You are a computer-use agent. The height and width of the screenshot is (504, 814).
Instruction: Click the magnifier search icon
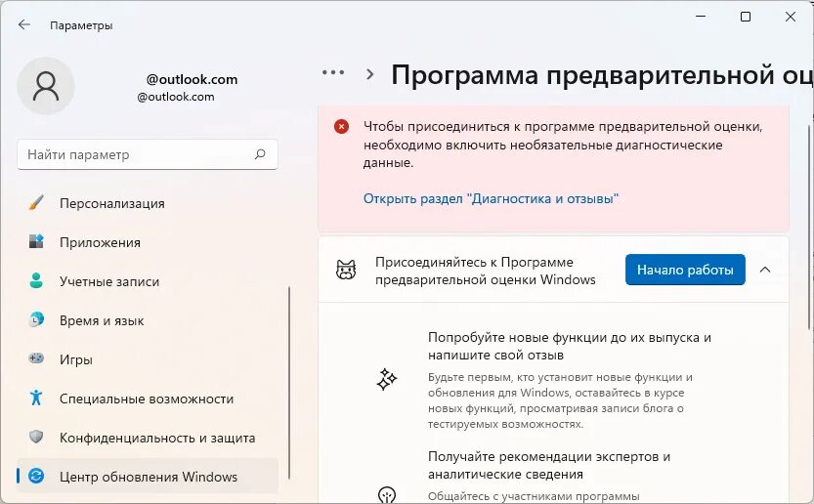[260, 154]
